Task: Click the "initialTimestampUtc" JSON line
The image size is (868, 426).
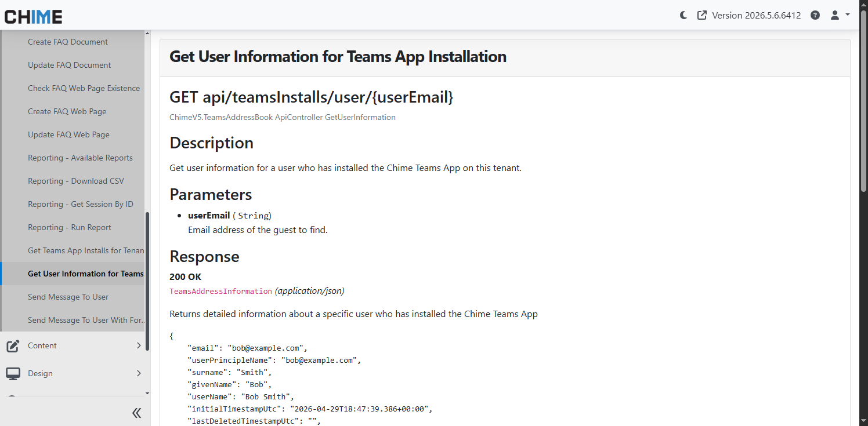Action: tap(310, 409)
